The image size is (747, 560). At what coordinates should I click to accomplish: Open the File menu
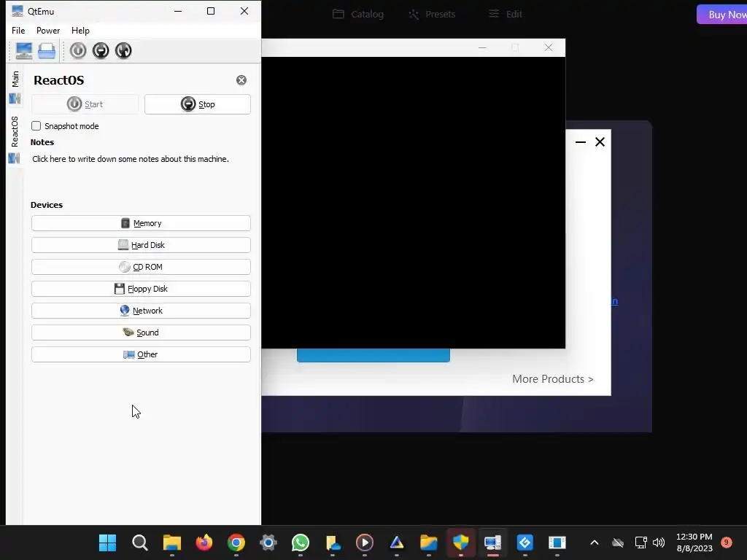pos(18,31)
